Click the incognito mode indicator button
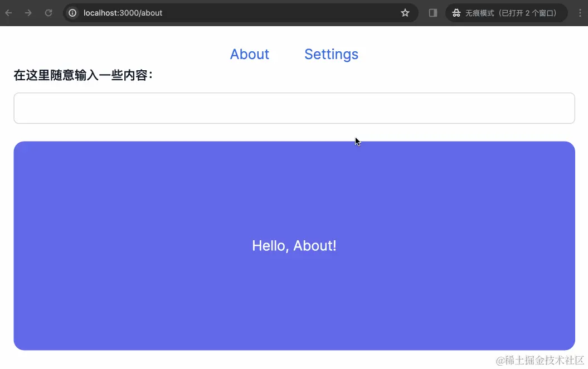 click(x=506, y=13)
